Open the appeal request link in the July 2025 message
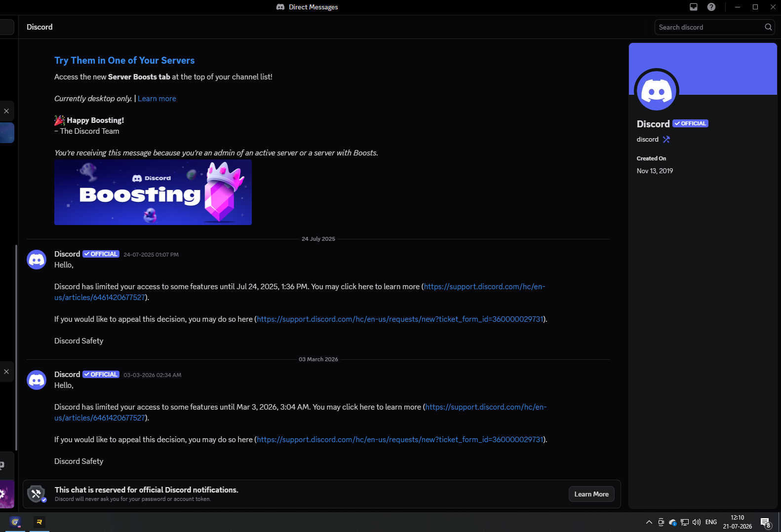The height and width of the screenshot is (532, 781). click(400, 319)
